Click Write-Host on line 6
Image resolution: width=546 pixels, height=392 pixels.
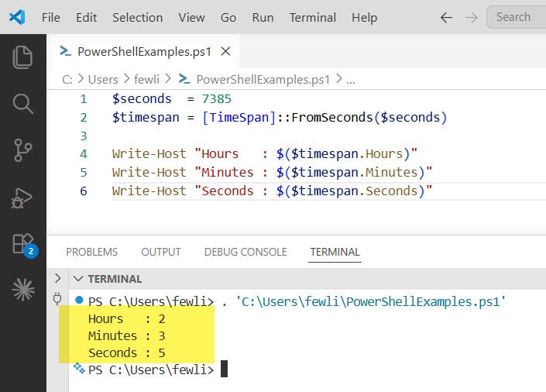pos(149,191)
